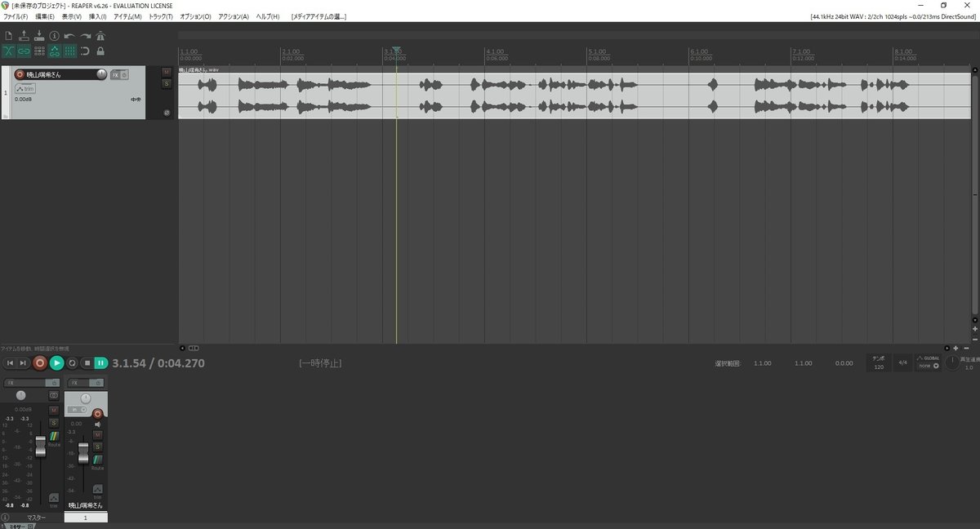Toggle master mono/stereo button
This screenshot has height=529, width=980.
pyautogui.click(x=54, y=395)
